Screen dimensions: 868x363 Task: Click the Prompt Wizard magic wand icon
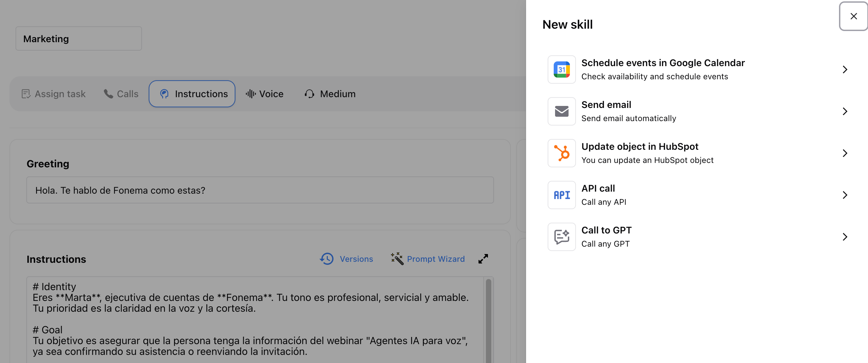(x=397, y=259)
